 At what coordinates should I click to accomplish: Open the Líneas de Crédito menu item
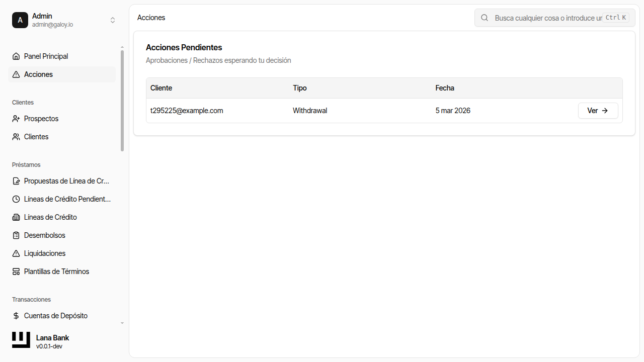[x=50, y=217]
